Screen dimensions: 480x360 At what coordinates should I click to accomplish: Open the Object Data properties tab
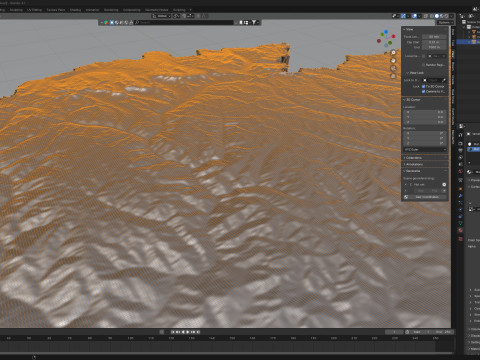(460, 223)
